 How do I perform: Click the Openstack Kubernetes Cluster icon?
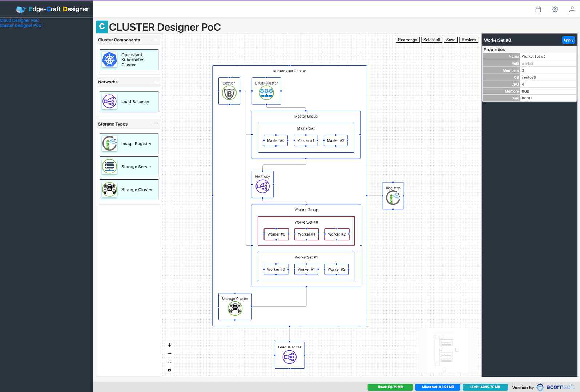point(109,60)
